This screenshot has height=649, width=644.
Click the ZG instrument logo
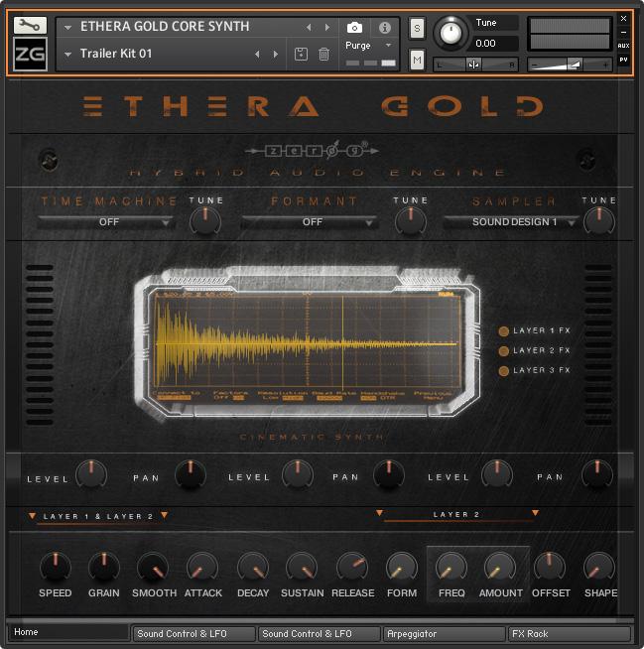(30, 54)
